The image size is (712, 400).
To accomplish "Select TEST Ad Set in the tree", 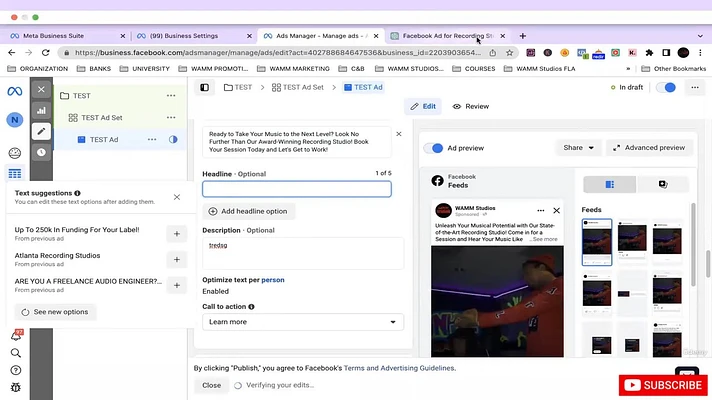I will (x=102, y=118).
